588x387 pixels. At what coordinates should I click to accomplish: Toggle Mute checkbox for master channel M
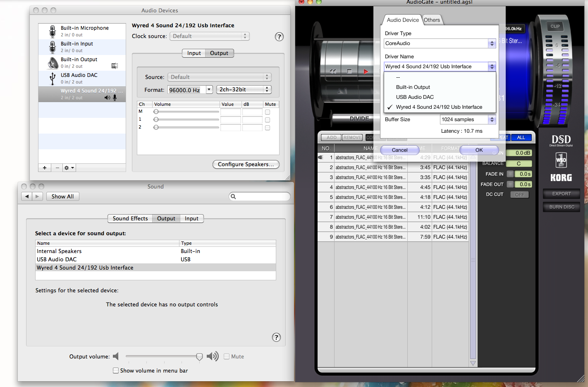tap(268, 112)
